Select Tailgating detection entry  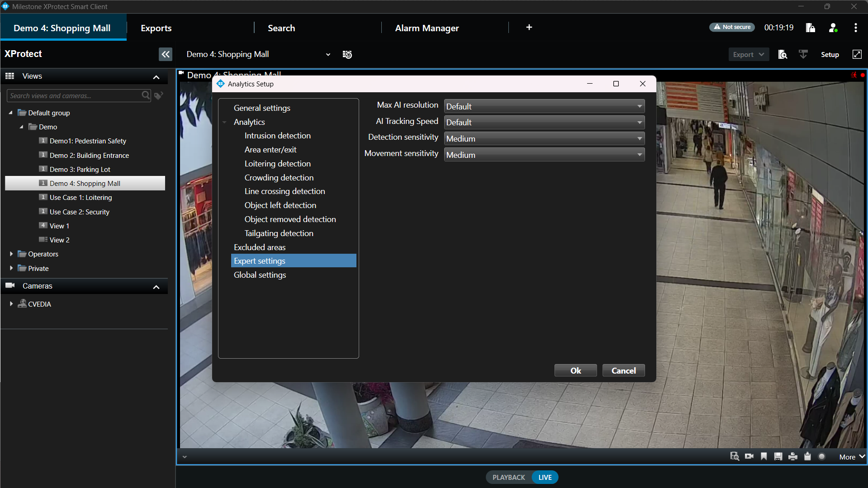tap(279, 233)
